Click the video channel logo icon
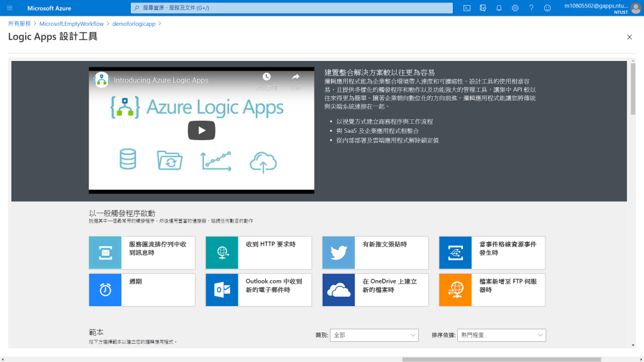This screenshot has width=644, height=362. [x=101, y=80]
